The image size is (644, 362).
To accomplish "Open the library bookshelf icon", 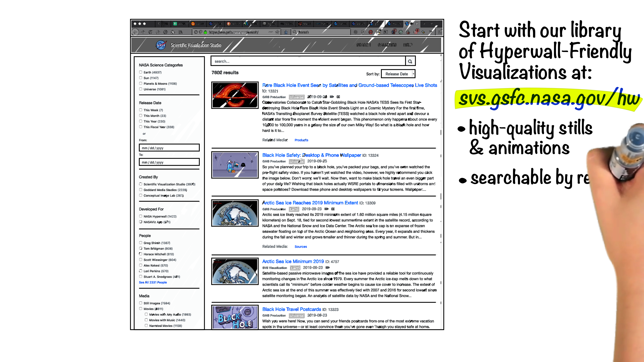I will (x=180, y=32).
